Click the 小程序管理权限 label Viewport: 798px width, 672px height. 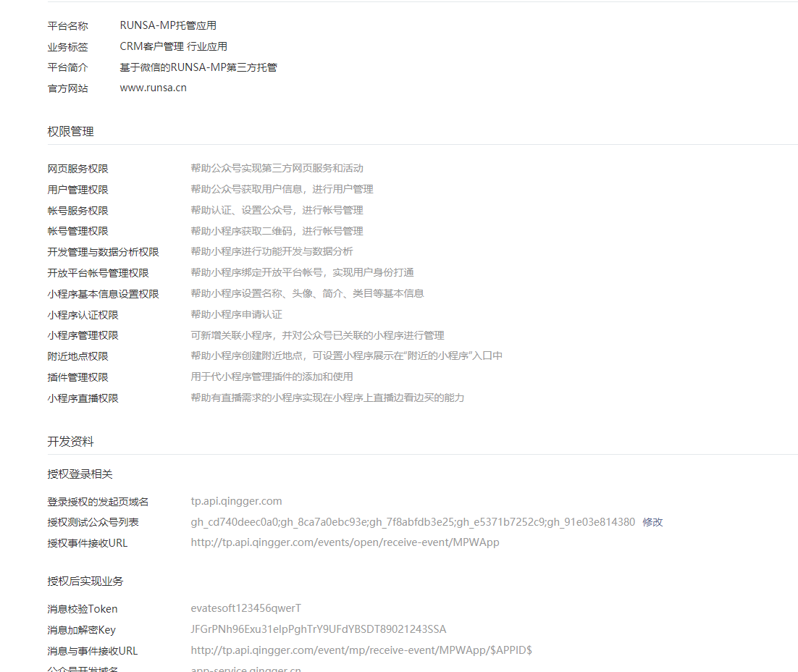83,335
